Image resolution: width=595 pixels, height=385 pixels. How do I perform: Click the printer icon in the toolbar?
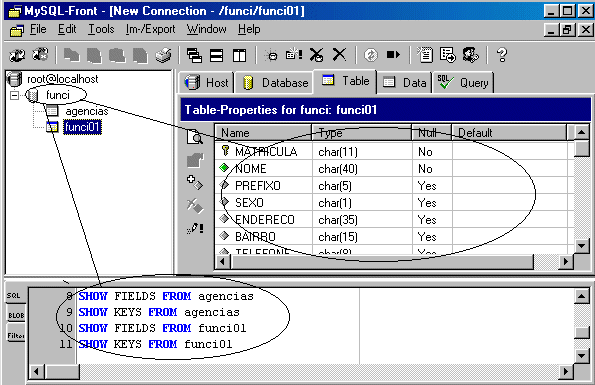click(x=164, y=55)
